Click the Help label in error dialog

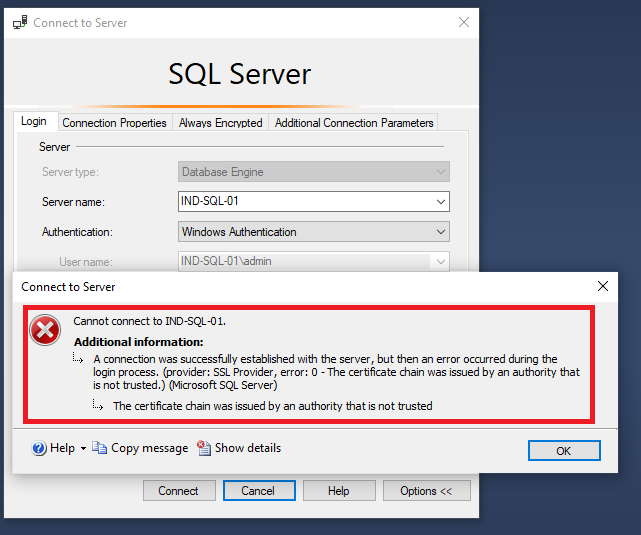(x=63, y=448)
